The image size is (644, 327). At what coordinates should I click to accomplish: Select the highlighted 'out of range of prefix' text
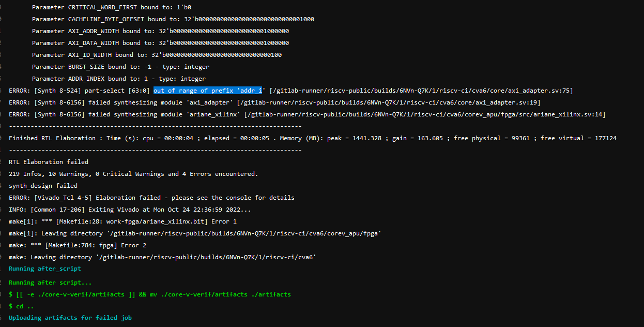pos(208,90)
